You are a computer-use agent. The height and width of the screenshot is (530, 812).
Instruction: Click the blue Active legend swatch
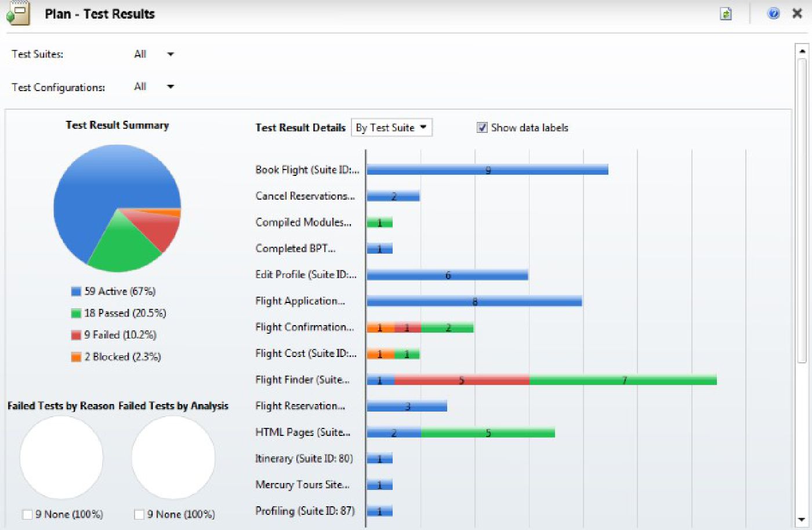coord(76,291)
